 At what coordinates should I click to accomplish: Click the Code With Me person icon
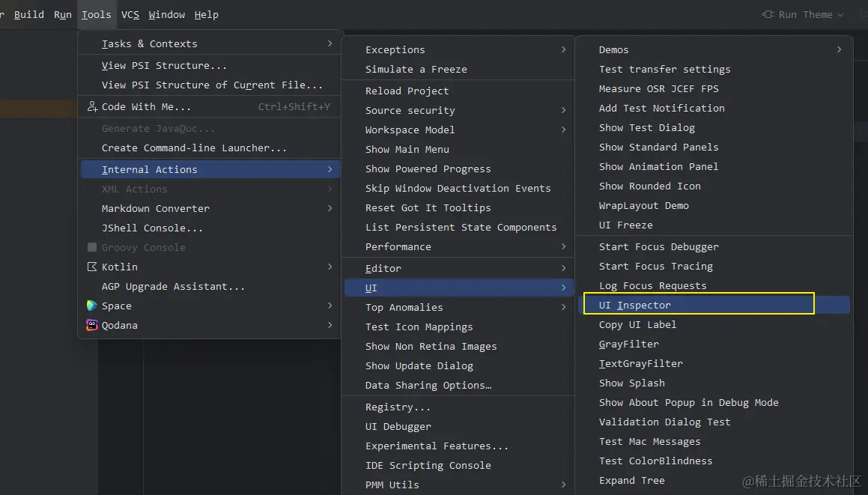[x=92, y=106]
